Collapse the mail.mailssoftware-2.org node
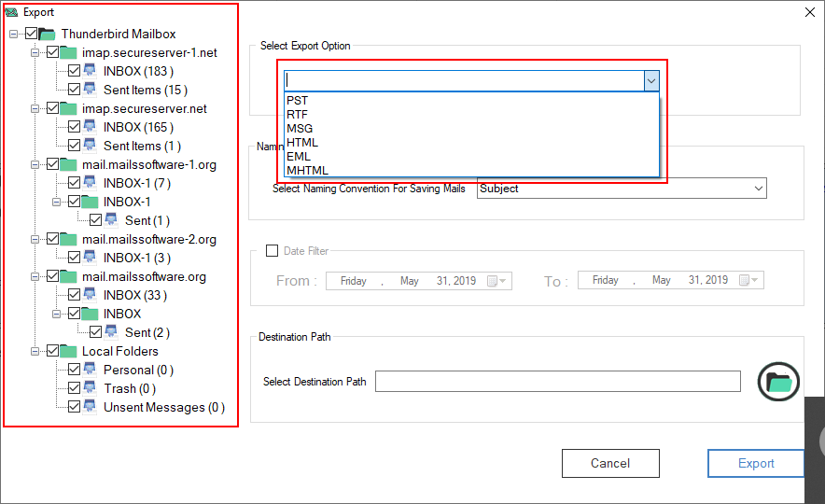The width and height of the screenshot is (825, 504). pyautogui.click(x=35, y=239)
